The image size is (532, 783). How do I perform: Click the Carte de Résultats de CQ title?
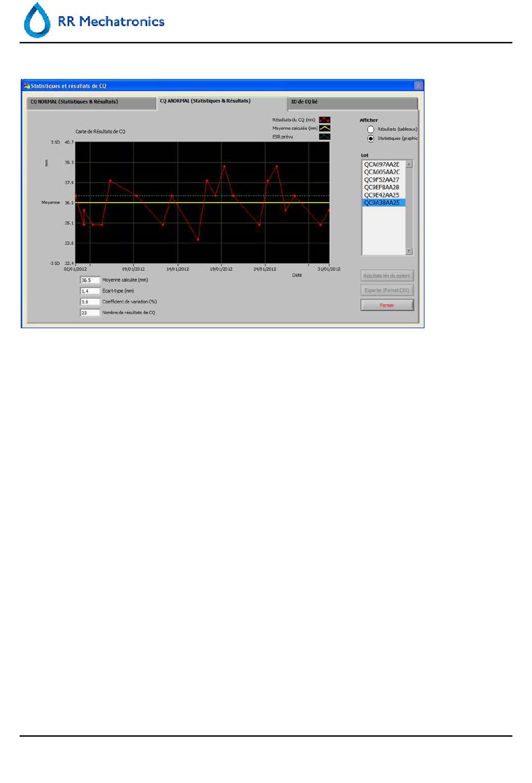click(100, 132)
